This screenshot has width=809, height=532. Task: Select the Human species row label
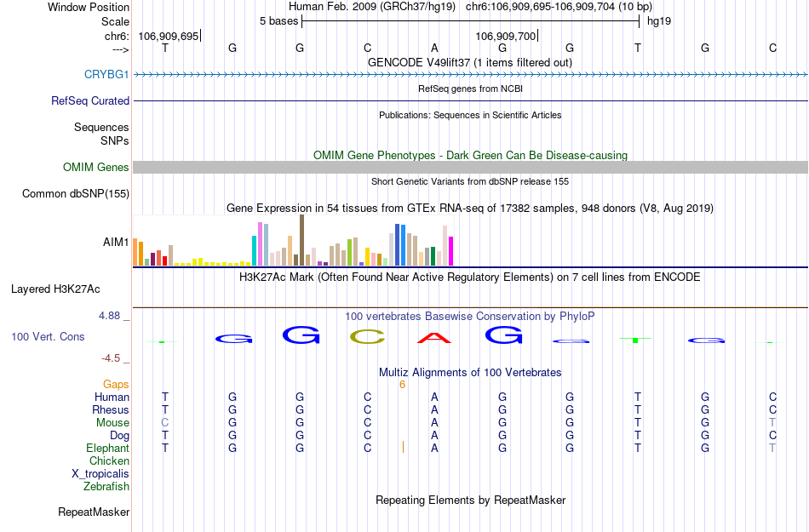pyautogui.click(x=112, y=398)
